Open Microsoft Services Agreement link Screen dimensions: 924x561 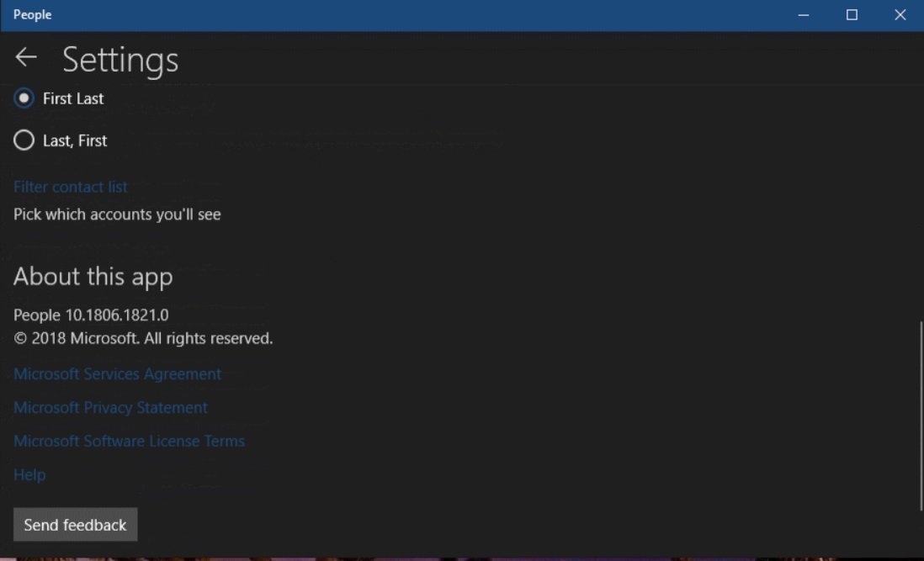pos(117,373)
